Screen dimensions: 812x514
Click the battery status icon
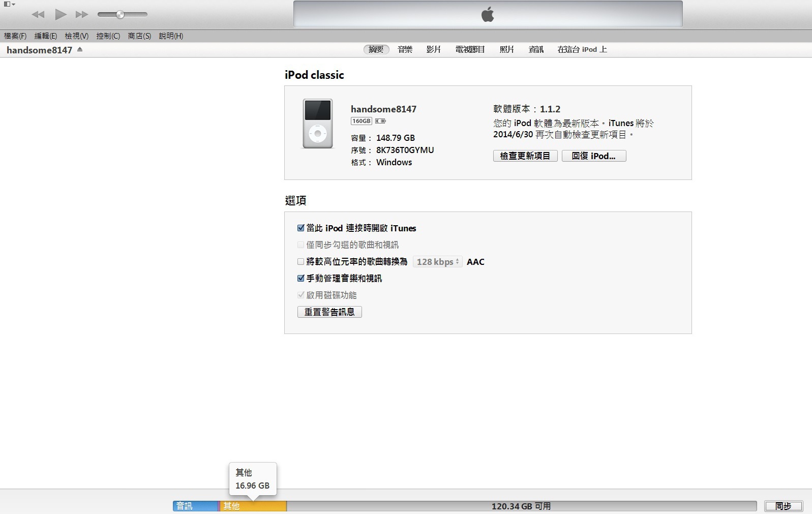(380, 121)
